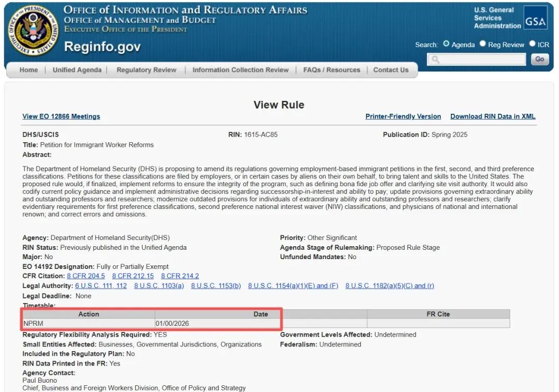This screenshot has width=559, height=392.
Task: Click the Reginfo.gov site title
Action: (x=102, y=47)
